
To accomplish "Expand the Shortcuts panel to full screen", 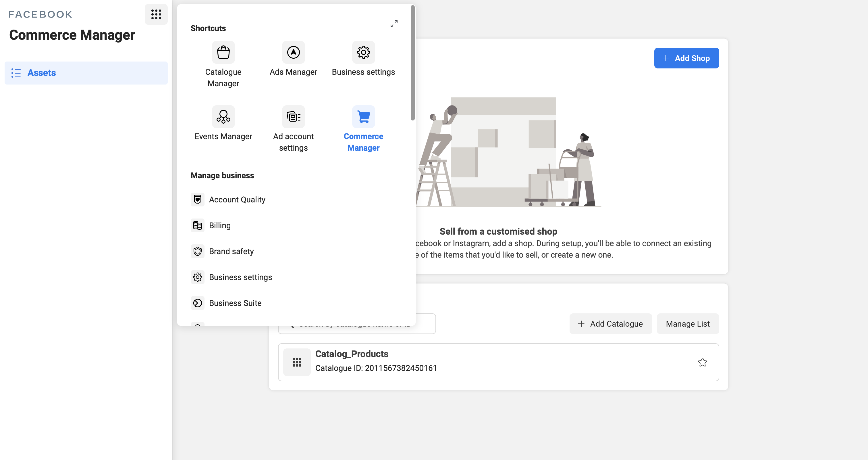I will 394,24.
